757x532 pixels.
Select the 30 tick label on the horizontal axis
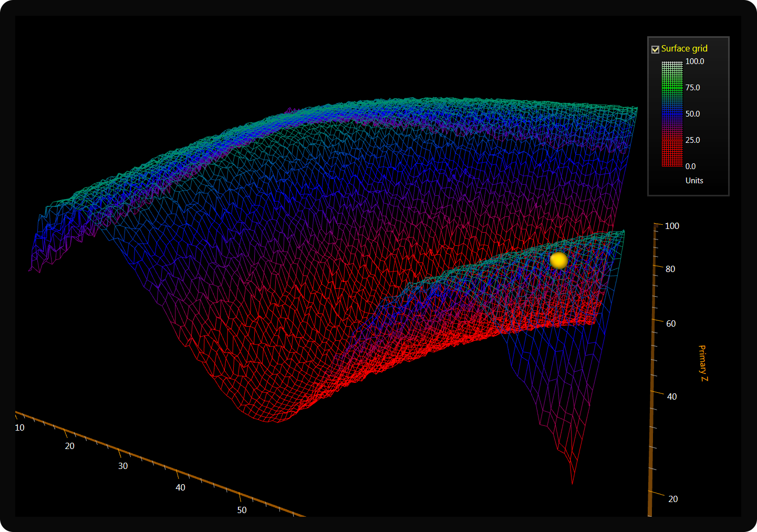[123, 466]
